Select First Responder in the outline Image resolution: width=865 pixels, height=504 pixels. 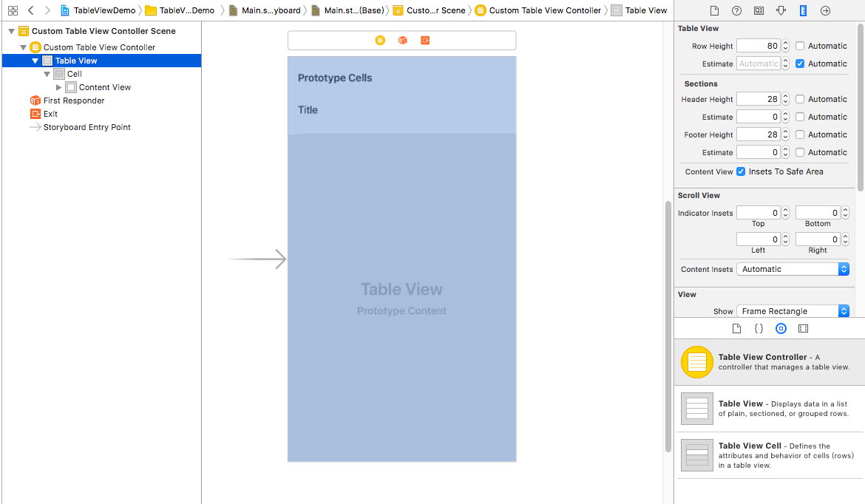[73, 101]
